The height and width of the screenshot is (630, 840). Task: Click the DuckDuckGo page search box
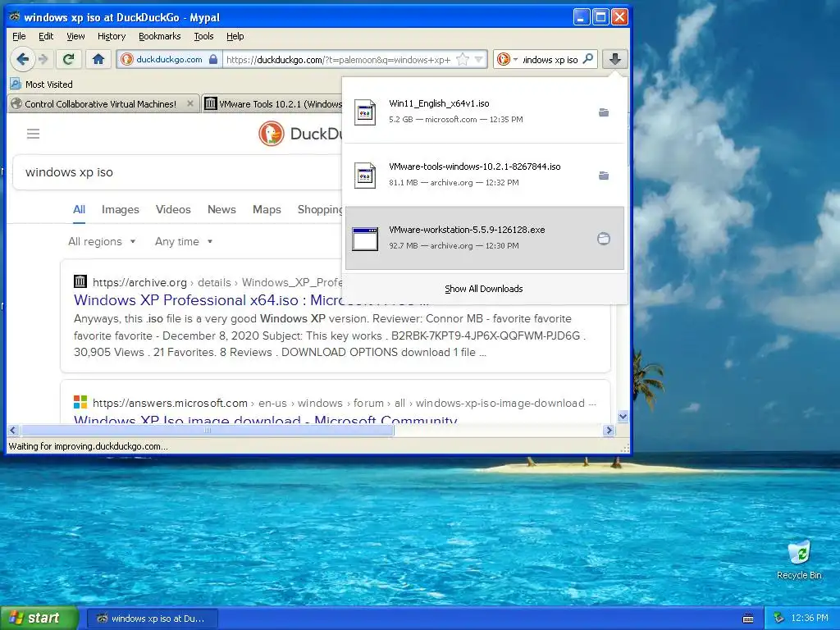tap(177, 172)
